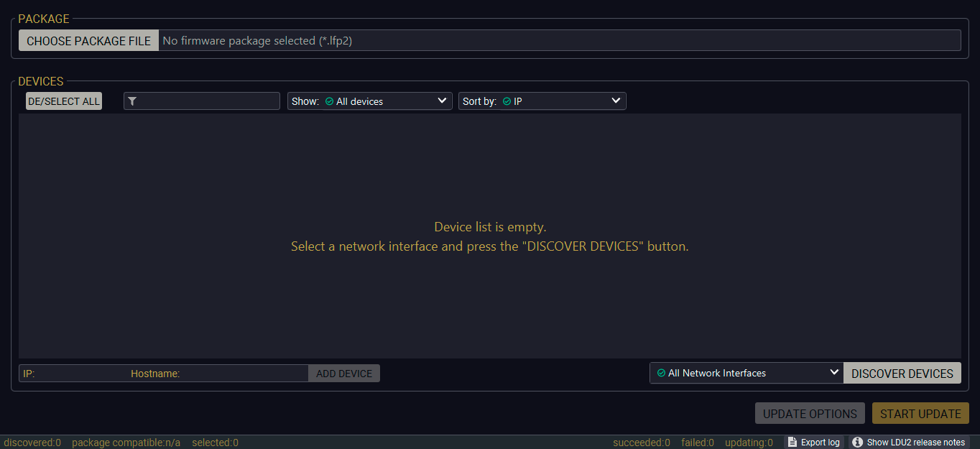Click the firmware package path field

[x=560, y=41]
